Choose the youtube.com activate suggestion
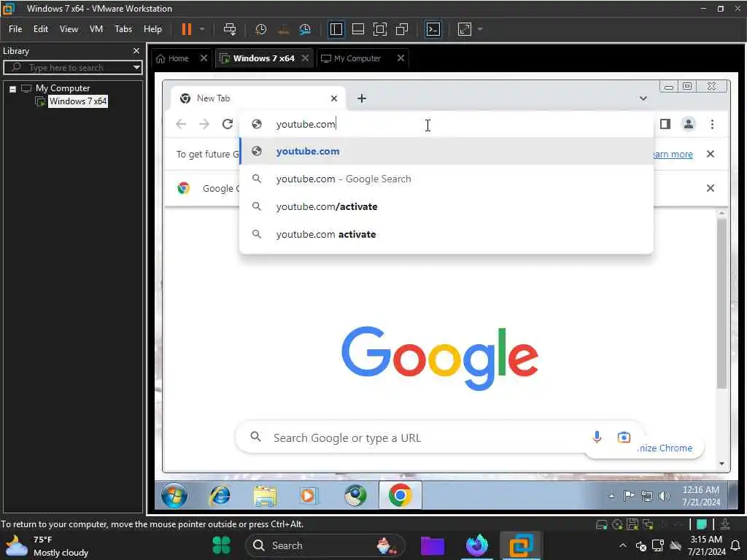The image size is (747, 560). 446,234
